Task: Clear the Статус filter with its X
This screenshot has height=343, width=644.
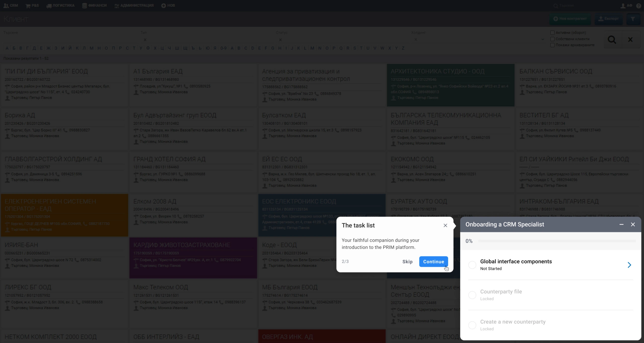Action: point(280,40)
